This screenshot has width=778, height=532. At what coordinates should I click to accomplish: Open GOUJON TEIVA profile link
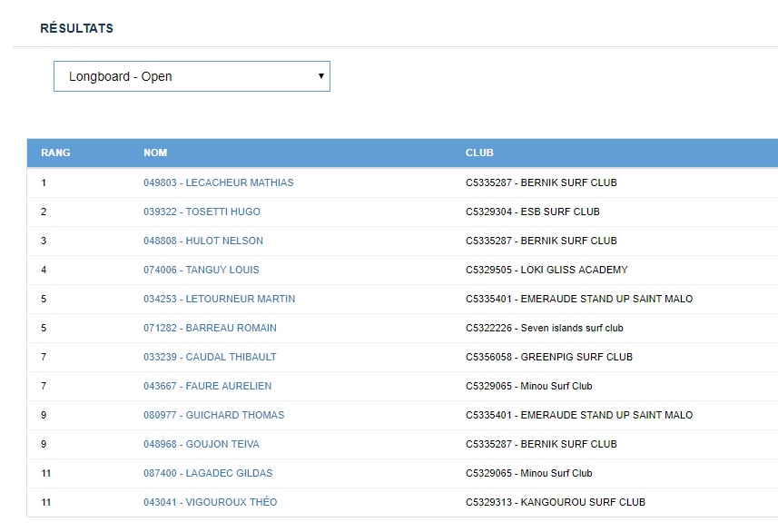pyautogui.click(x=202, y=444)
